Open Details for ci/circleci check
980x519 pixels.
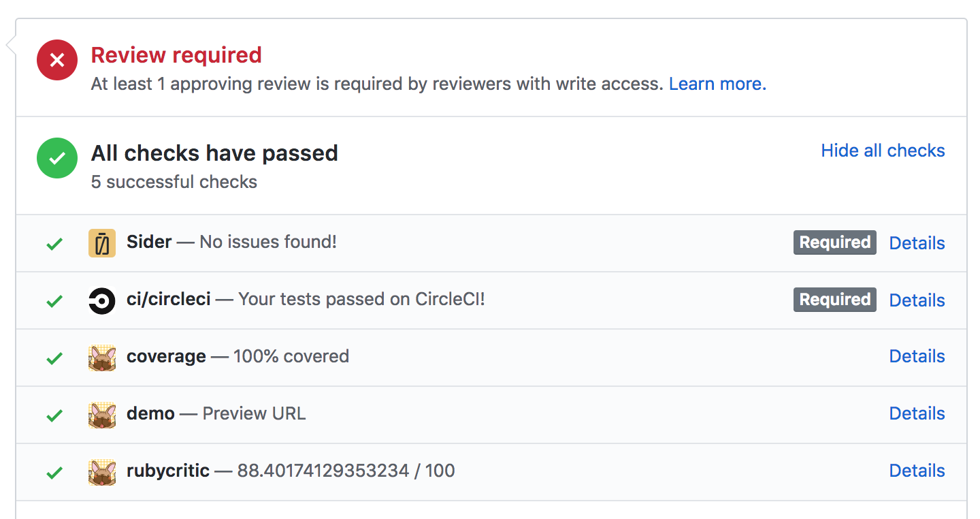point(917,300)
